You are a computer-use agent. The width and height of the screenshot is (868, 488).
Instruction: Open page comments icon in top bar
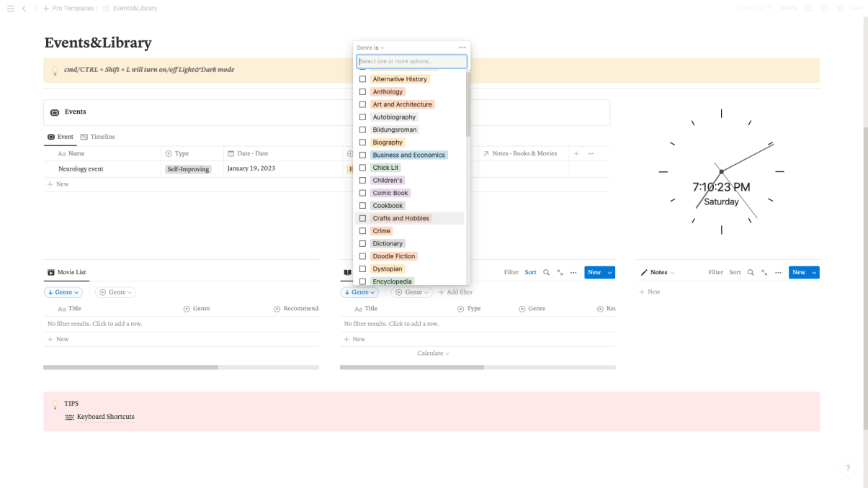pyautogui.click(x=808, y=8)
